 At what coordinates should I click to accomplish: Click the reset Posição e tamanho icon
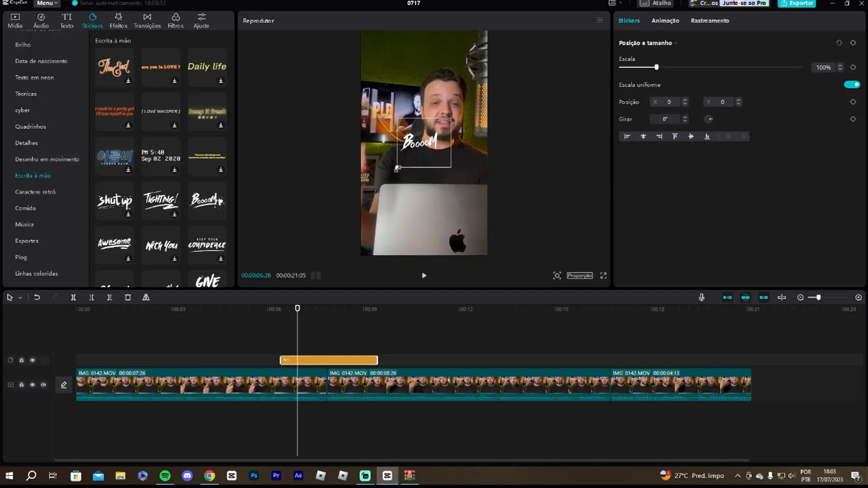[x=839, y=43]
